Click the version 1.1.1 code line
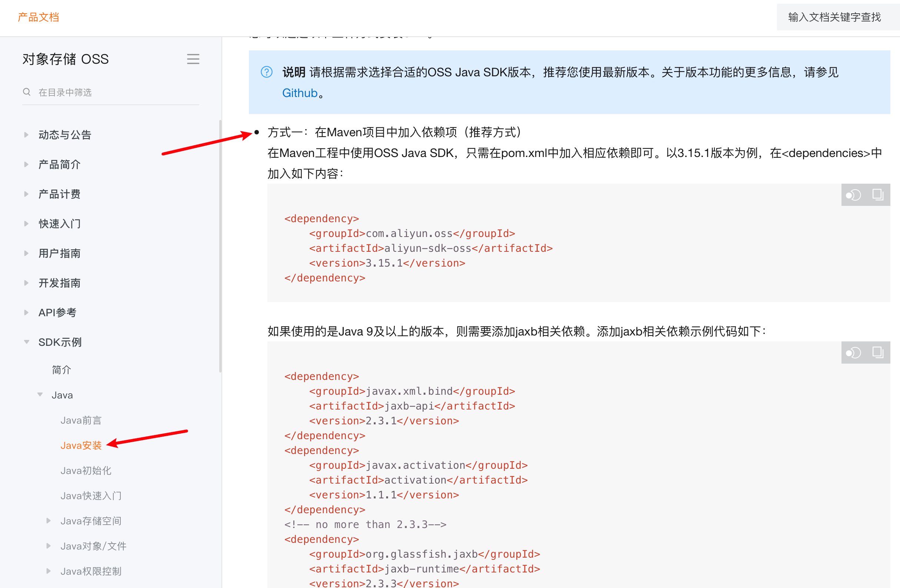Screen dimensions: 900x588 (x=384, y=495)
